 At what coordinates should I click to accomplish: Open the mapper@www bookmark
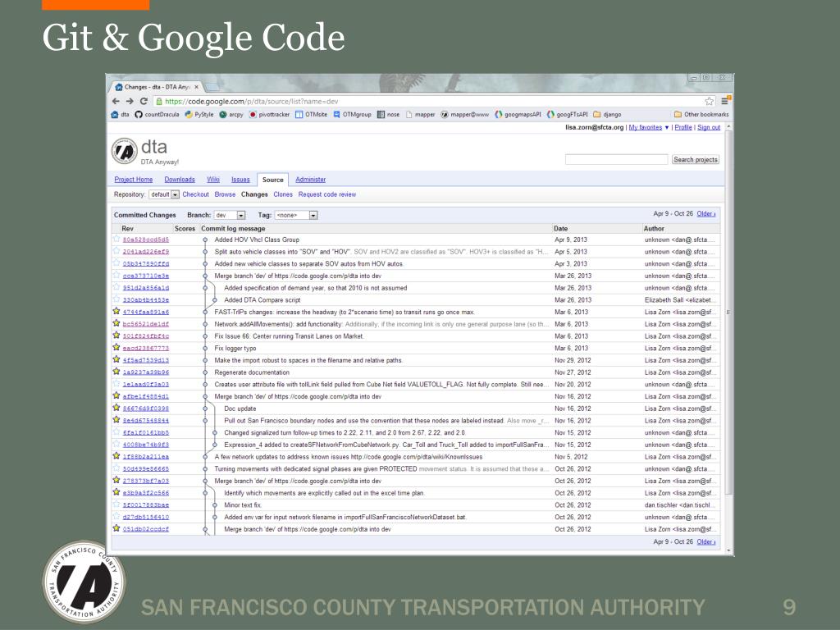point(465,114)
